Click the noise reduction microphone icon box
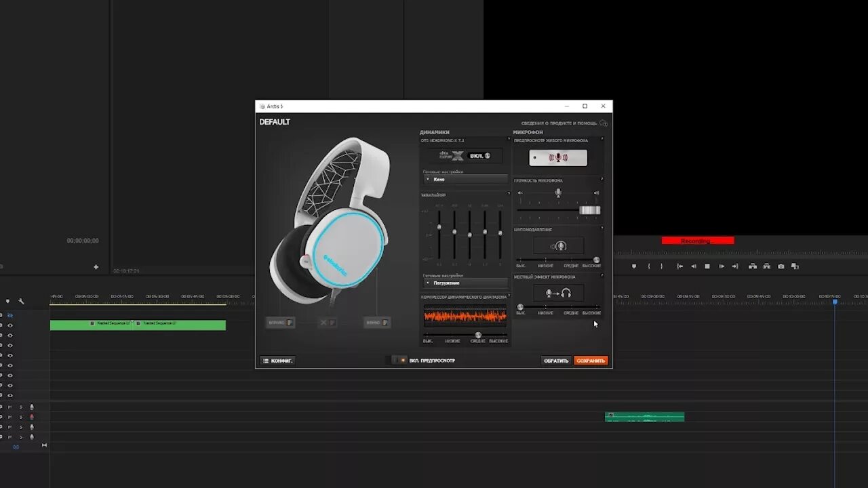868x488 pixels. pos(558,246)
